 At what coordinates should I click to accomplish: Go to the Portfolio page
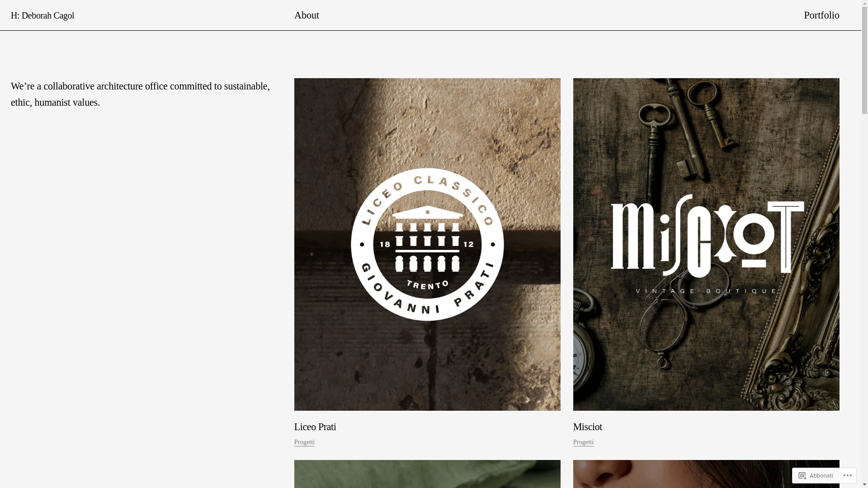point(821,15)
